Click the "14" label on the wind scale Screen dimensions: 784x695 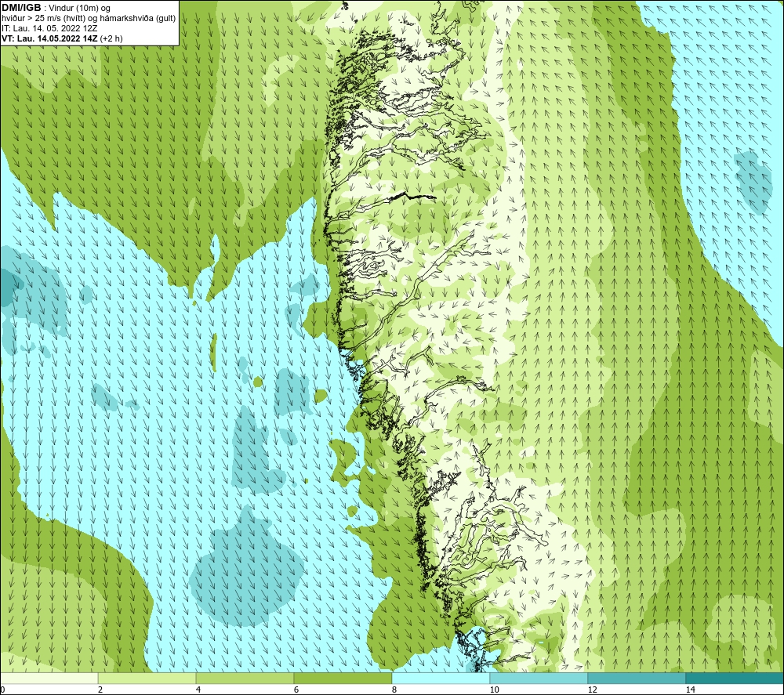point(690,690)
